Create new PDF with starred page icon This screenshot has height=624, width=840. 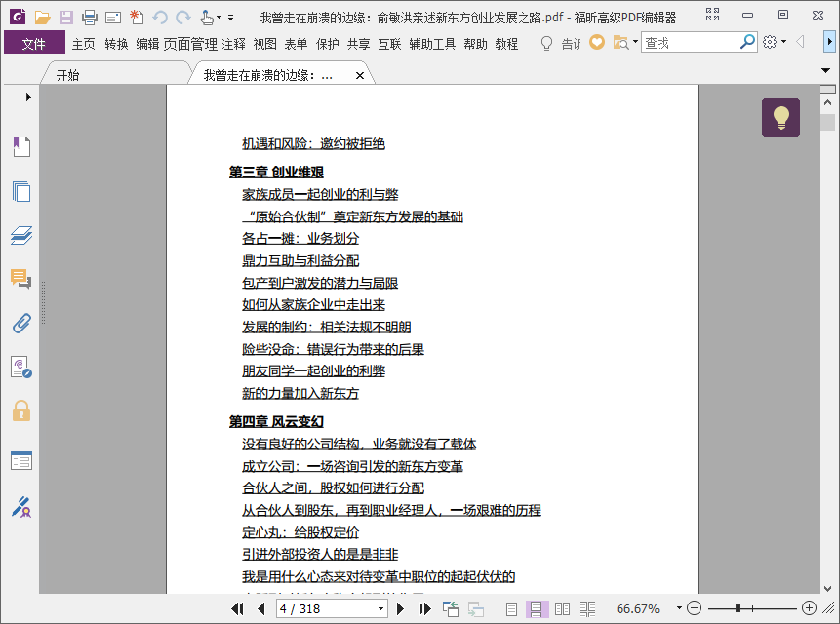click(x=137, y=18)
